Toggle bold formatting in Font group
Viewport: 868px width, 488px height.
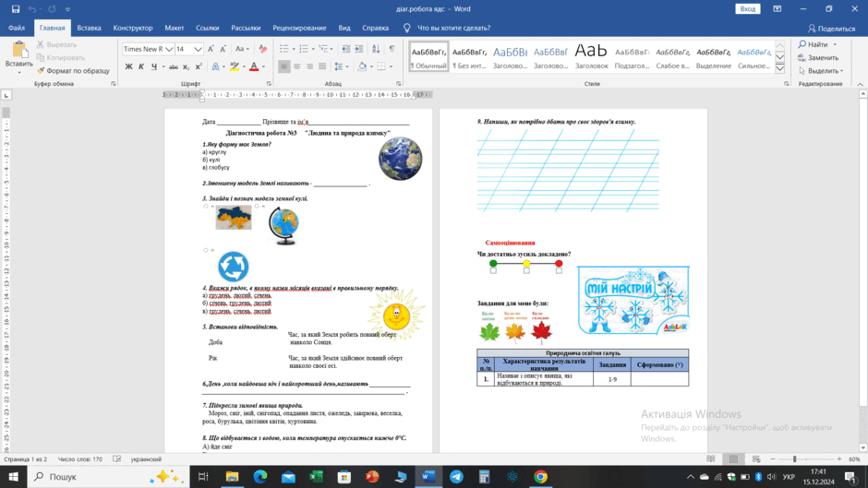[x=128, y=66]
